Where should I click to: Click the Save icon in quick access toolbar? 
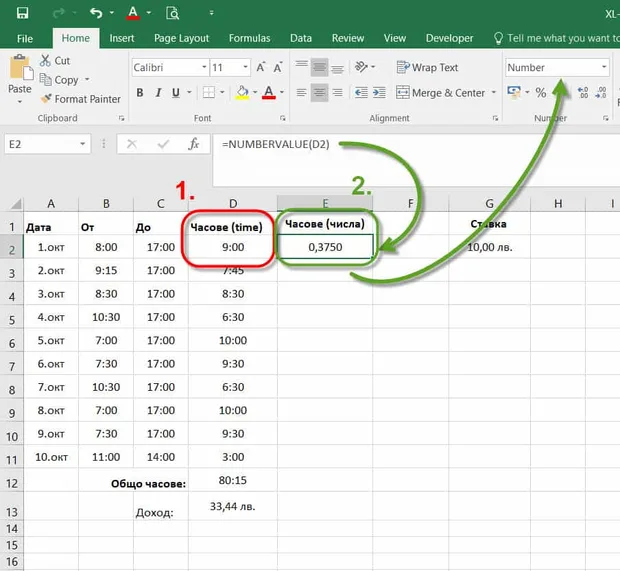click(23, 13)
